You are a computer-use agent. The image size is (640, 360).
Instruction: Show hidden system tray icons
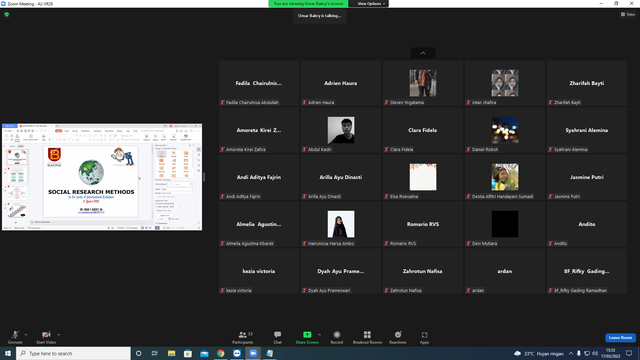[571, 353]
